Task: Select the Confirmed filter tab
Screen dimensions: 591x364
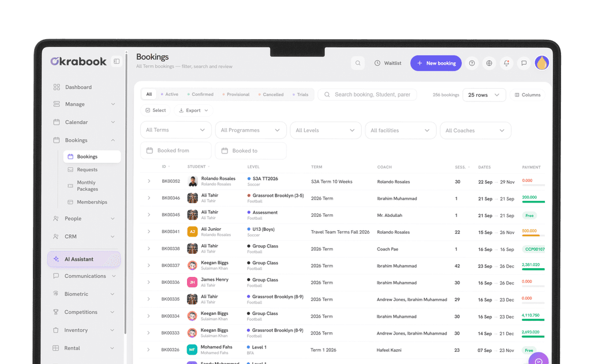Action: click(x=200, y=94)
